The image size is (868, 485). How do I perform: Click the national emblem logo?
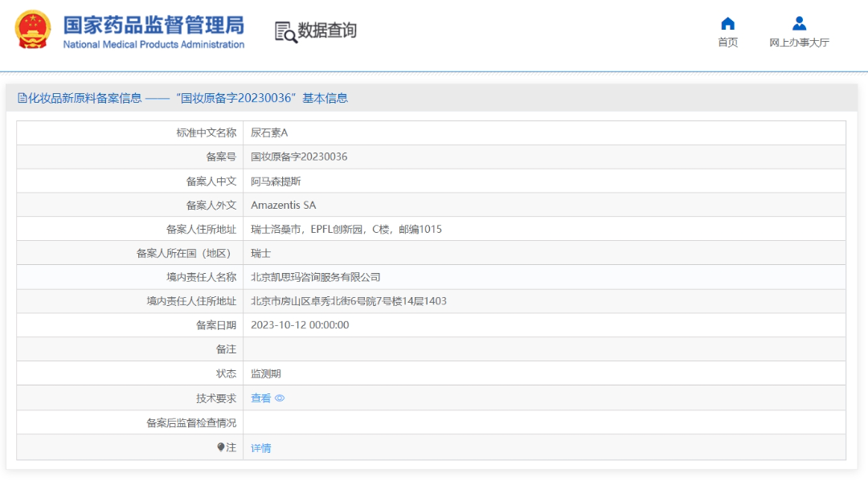click(x=33, y=31)
